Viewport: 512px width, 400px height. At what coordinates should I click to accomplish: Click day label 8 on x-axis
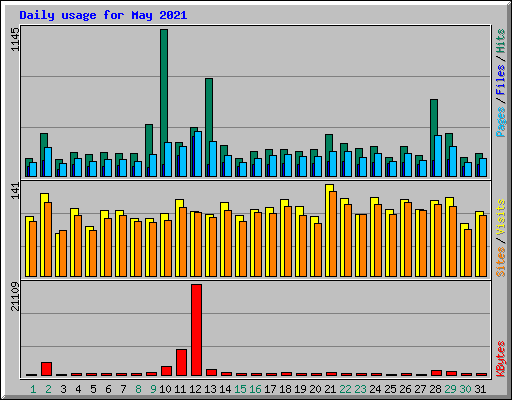[x=138, y=389]
